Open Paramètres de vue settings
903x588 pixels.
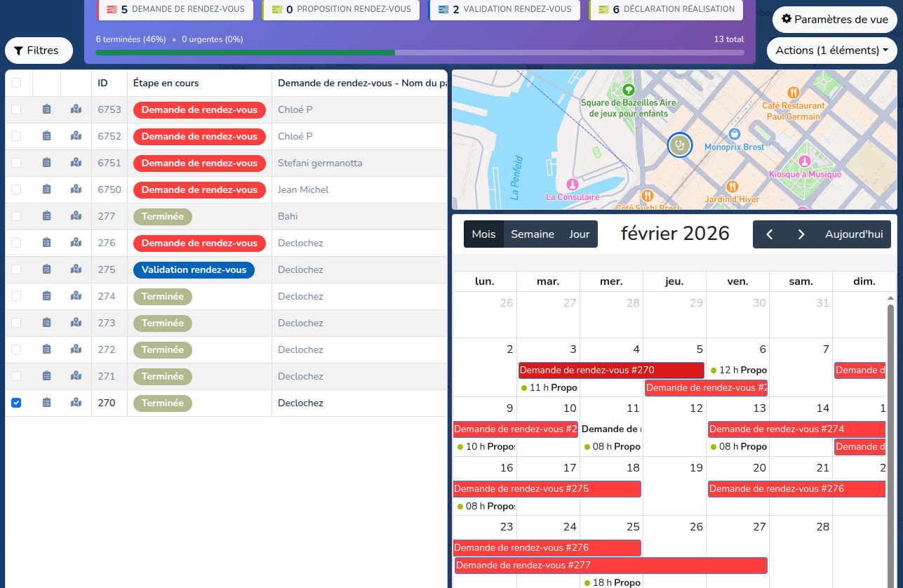click(835, 20)
